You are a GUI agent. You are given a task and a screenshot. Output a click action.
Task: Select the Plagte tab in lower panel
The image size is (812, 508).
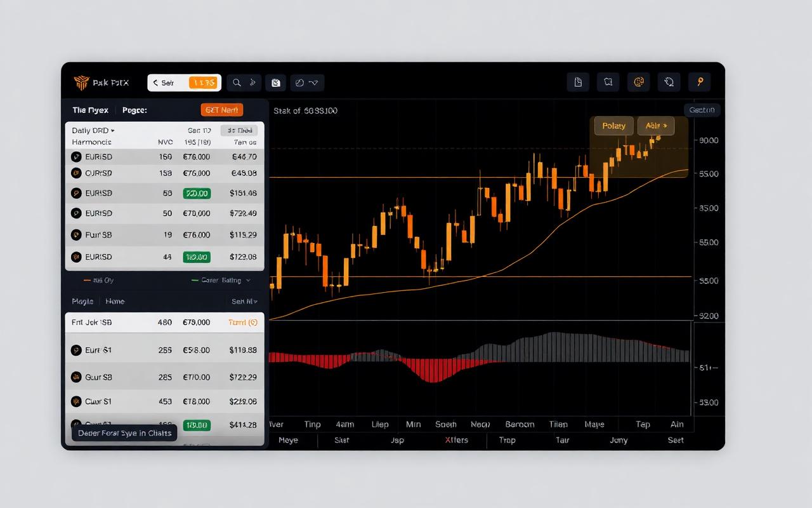point(82,302)
